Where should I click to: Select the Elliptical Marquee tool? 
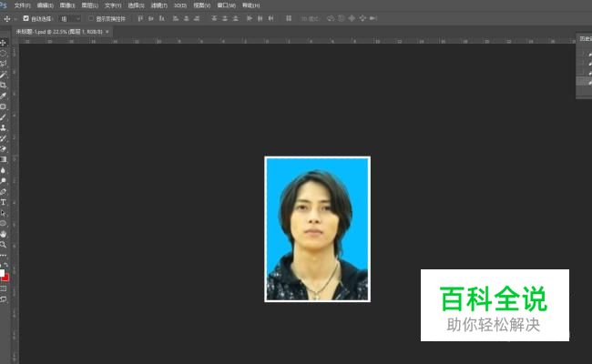click(3, 53)
